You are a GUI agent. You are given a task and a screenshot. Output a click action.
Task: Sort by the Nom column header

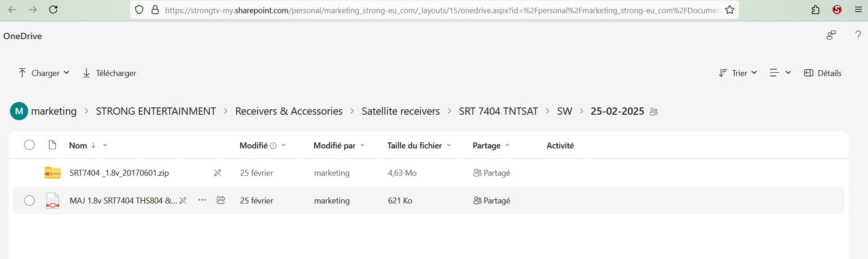(78, 145)
